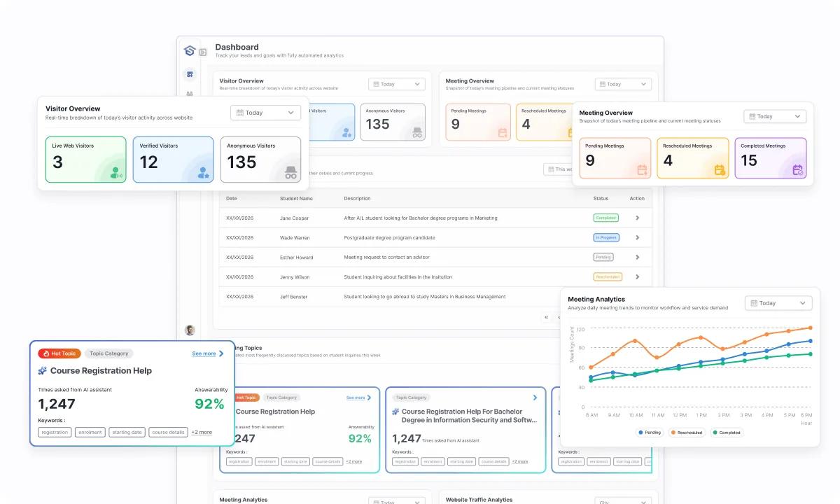The image size is (840, 504).
Task: Select Jeff Benster in student table
Action: coord(294,297)
